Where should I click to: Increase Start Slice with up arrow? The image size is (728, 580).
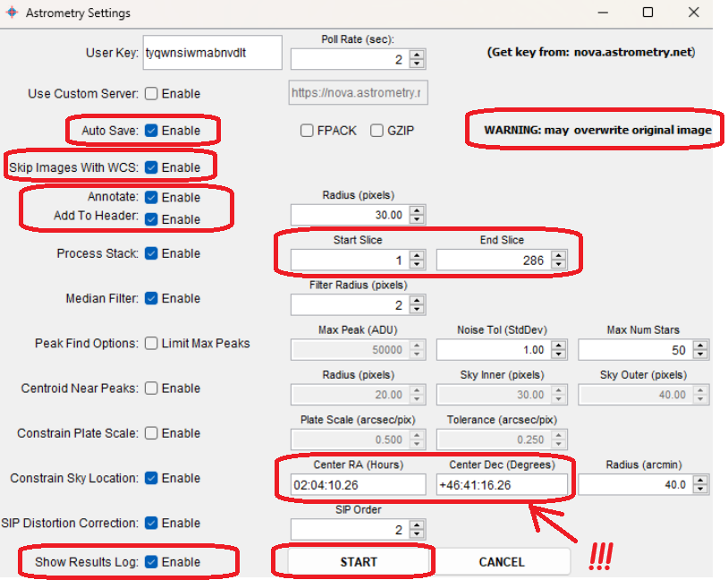click(x=417, y=255)
